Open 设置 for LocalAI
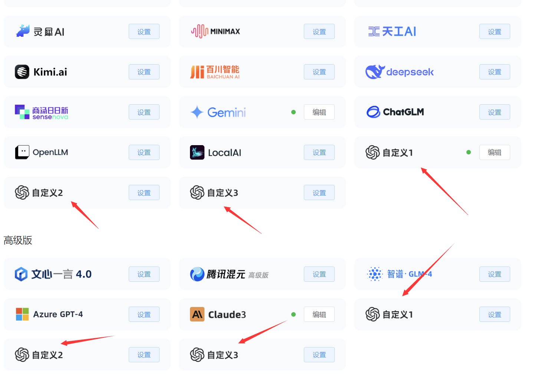The height and width of the screenshot is (392, 551). pyautogui.click(x=319, y=152)
